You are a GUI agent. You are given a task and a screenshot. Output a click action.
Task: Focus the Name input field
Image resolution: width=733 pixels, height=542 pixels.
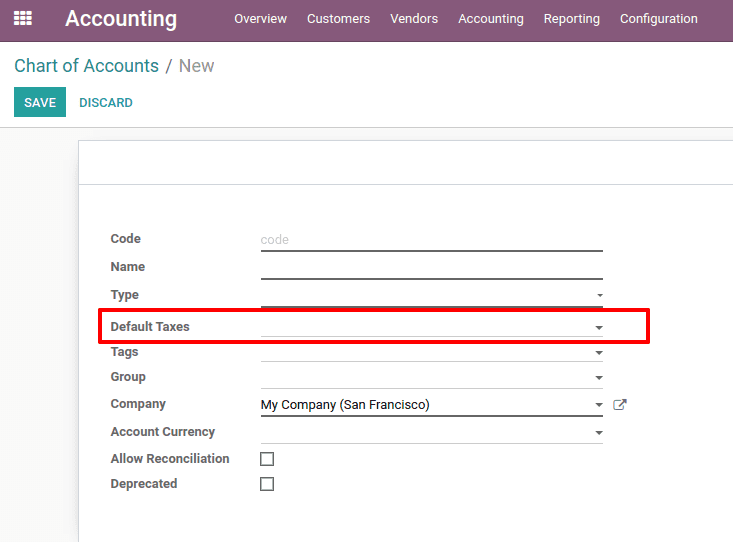[431, 268]
